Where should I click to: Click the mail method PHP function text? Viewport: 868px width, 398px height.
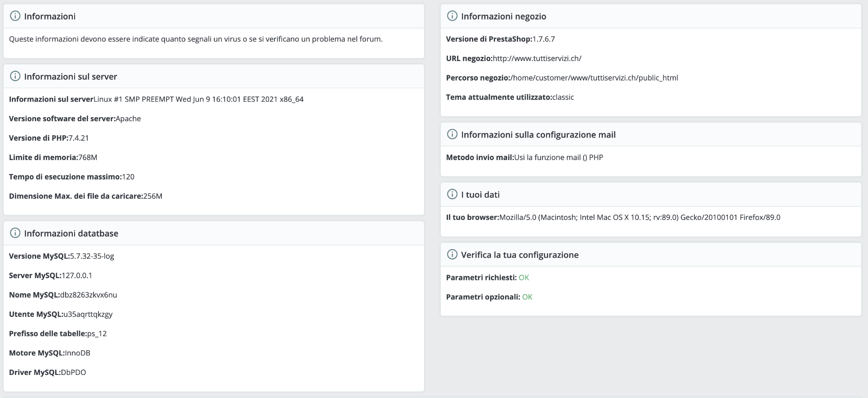click(x=558, y=157)
